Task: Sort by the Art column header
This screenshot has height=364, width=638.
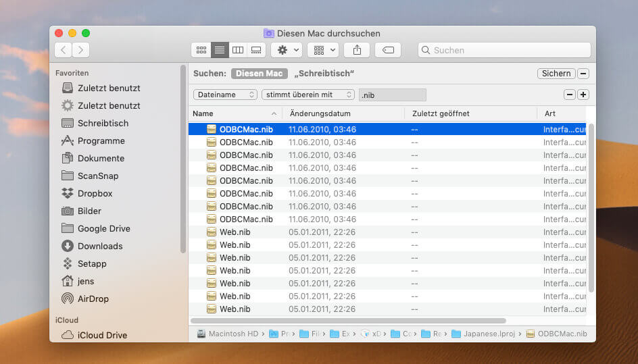Action: coord(562,113)
